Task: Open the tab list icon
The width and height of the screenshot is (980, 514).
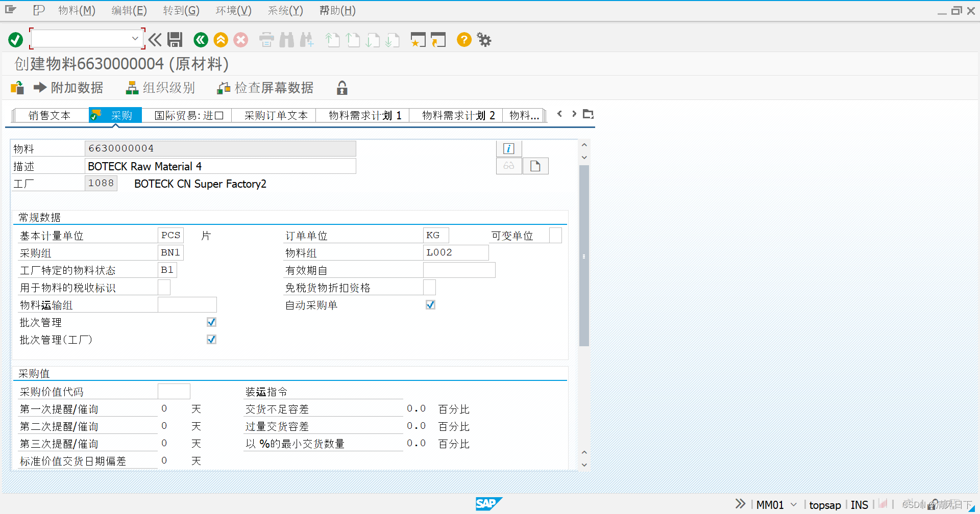Action: pyautogui.click(x=589, y=114)
